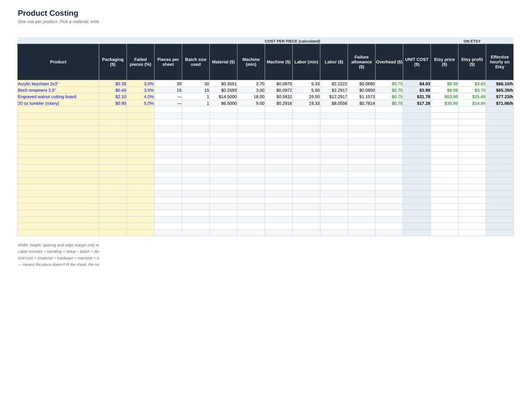Click Etsy profit '$3.65'
The width and height of the screenshot is (532, 399).
click(472, 84)
